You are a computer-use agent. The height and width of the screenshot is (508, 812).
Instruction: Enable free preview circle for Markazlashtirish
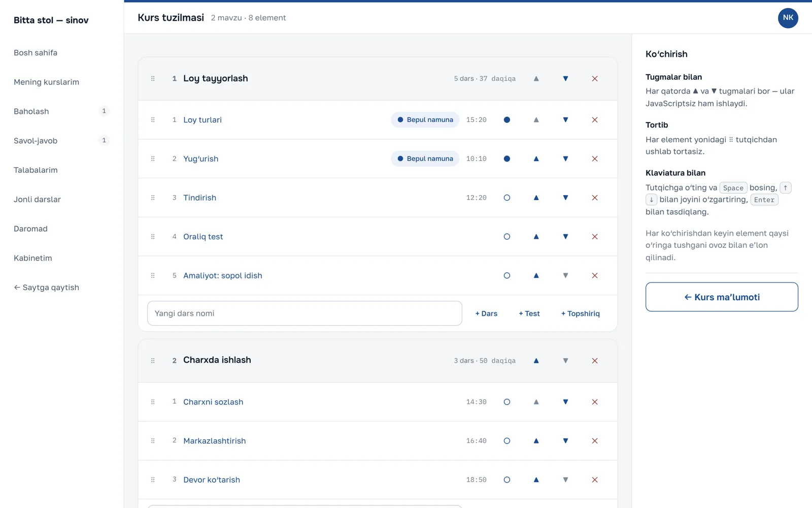pyautogui.click(x=506, y=441)
